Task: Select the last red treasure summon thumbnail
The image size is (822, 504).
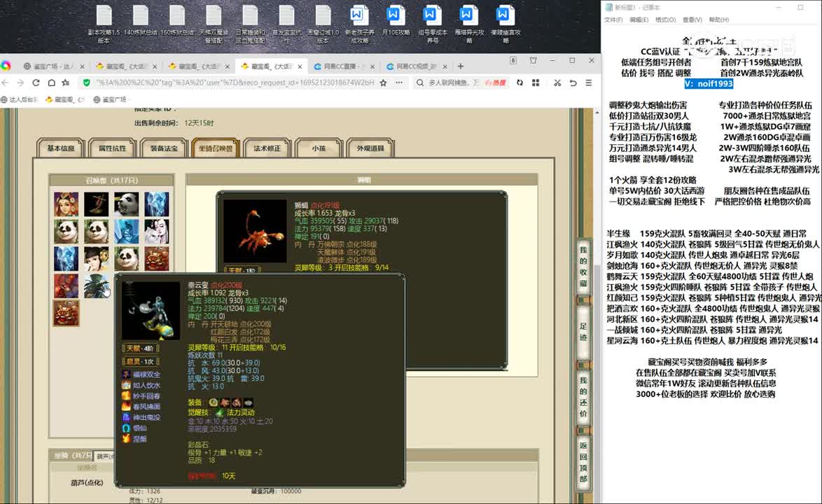Action: [66, 313]
